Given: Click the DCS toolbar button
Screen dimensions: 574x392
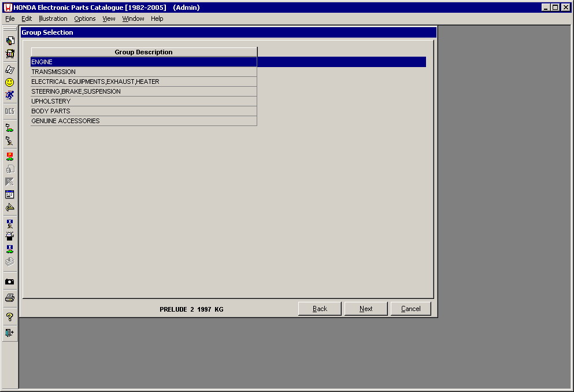Looking at the screenshot, I should pyautogui.click(x=10, y=111).
